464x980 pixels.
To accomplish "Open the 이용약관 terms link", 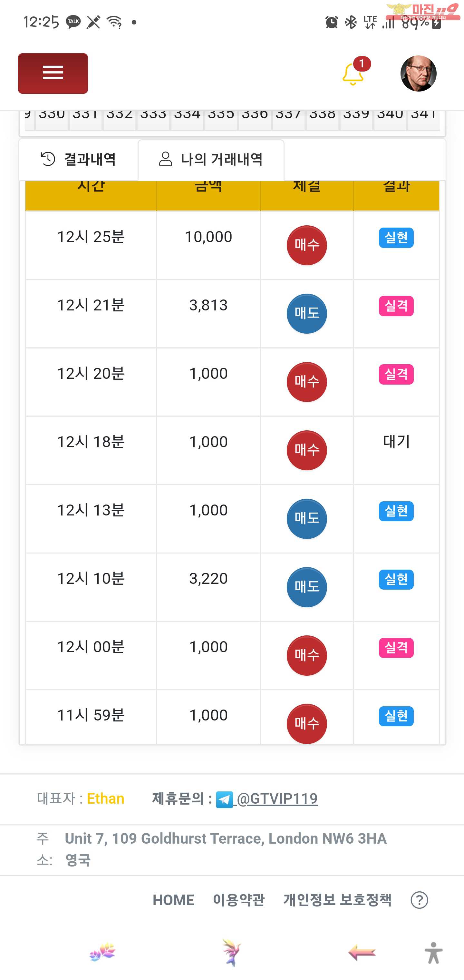I will click(238, 900).
